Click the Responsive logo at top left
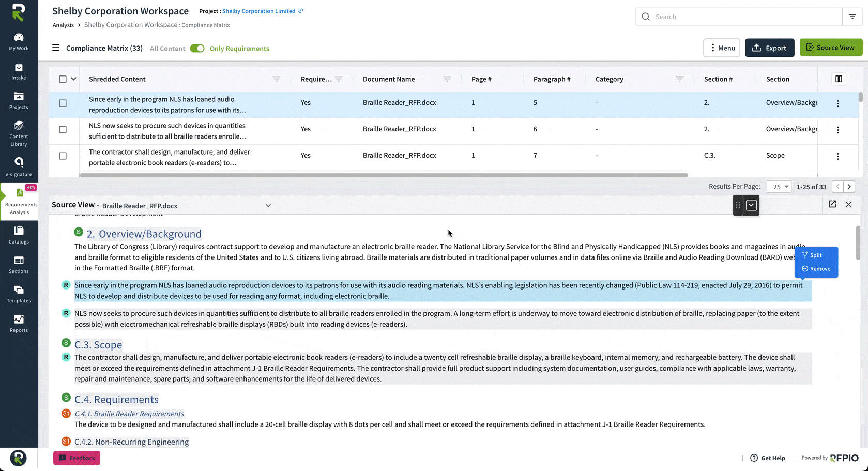Image resolution: width=868 pixels, height=471 pixels. tap(19, 12)
